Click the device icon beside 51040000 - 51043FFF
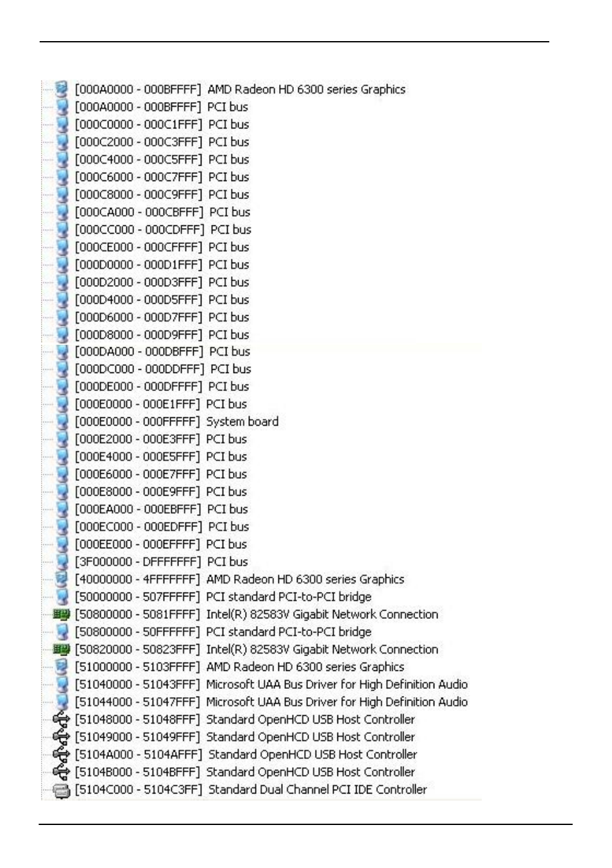612x868 pixels. point(62,684)
